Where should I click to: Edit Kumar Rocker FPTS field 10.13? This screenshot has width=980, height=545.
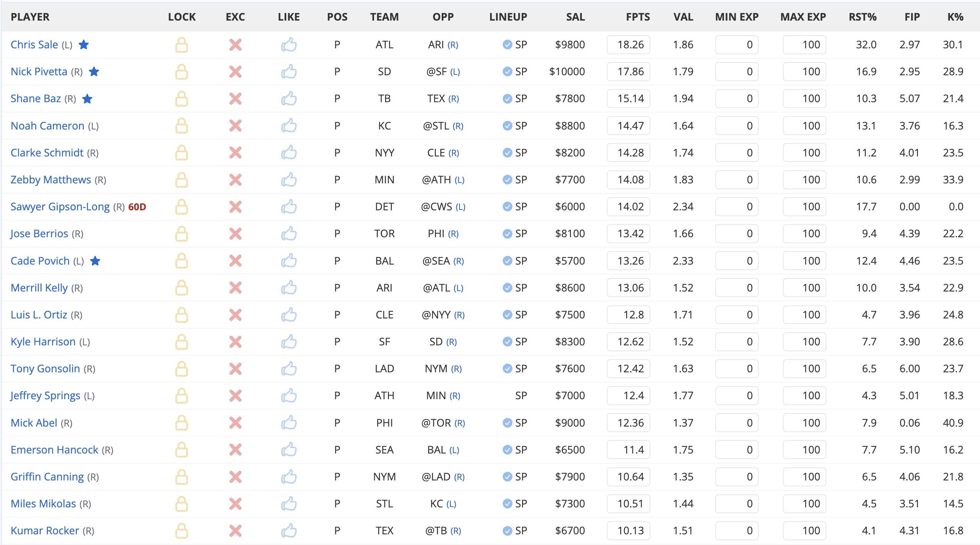pos(629,531)
